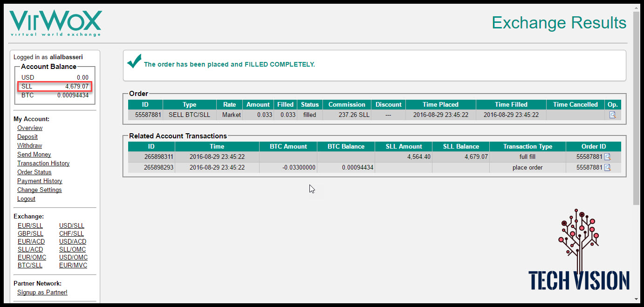Viewport: 644px width, 307px height.
Task: Open CHF/SLL exchange
Action: [72, 233]
